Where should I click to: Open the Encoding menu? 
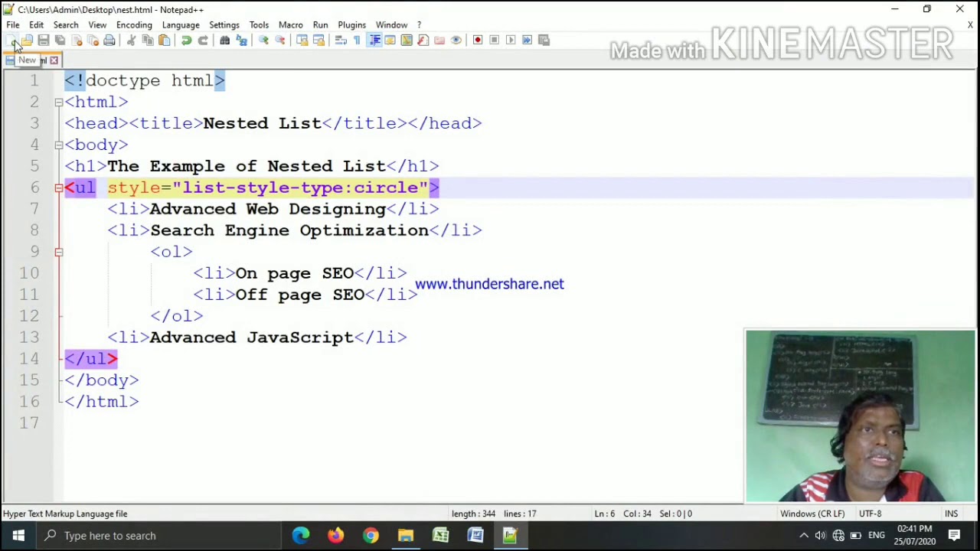coord(134,24)
